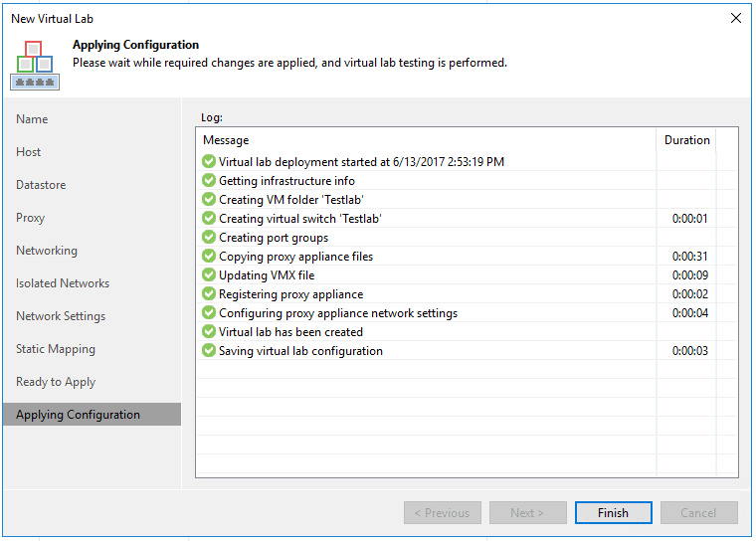Screen dimensions: 756x541
Task: Click status icon for 'Registering proxy appliance'
Action: tap(209, 294)
